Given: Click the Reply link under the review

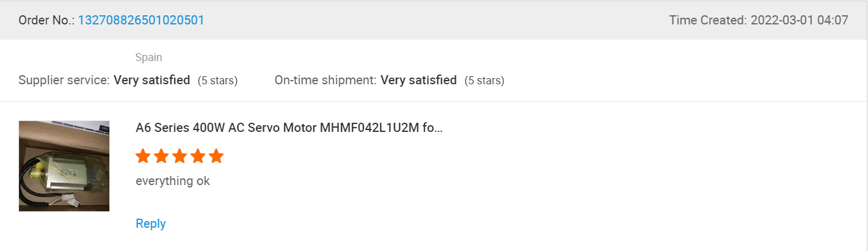Looking at the screenshot, I should click(151, 224).
